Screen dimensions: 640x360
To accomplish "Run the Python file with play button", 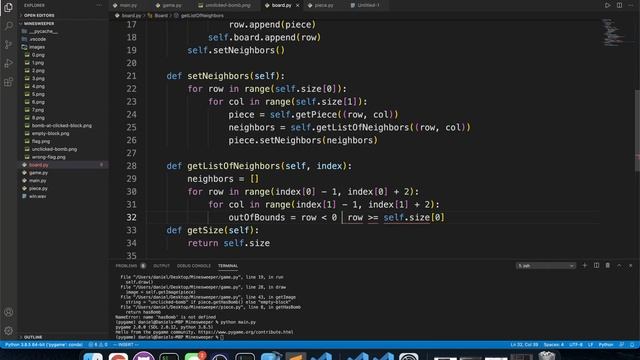I will (607, 5).
